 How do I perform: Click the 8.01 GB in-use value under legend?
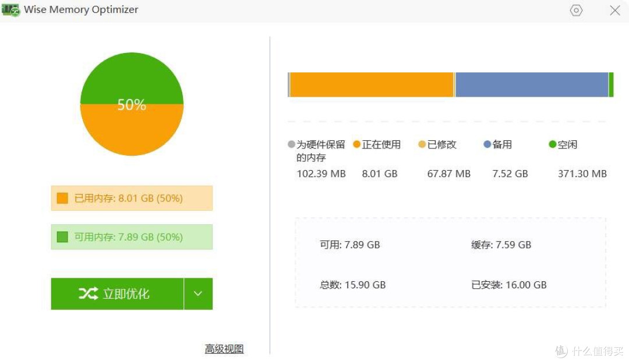pos(380,174)
